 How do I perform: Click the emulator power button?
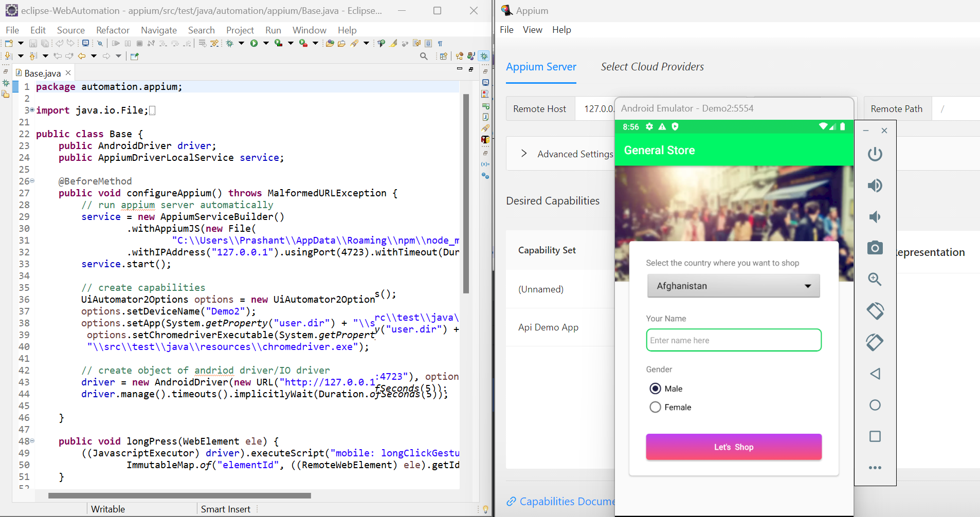coord(875,154)
